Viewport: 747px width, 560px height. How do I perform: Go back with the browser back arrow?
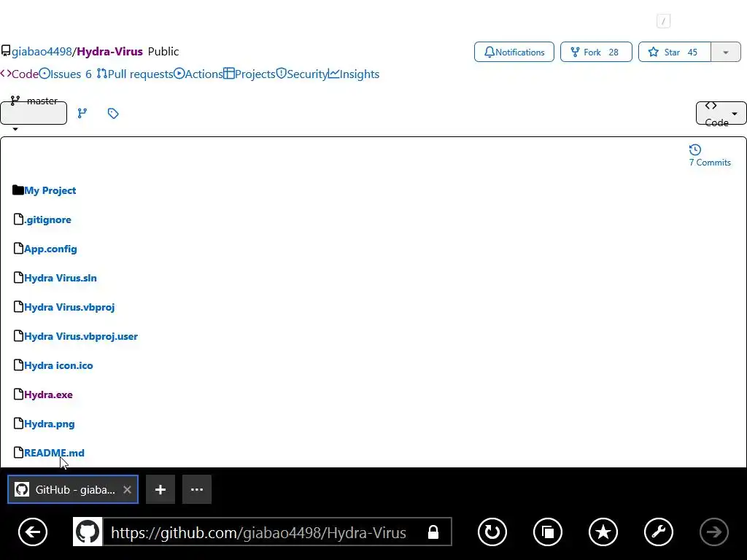[33, 532]
